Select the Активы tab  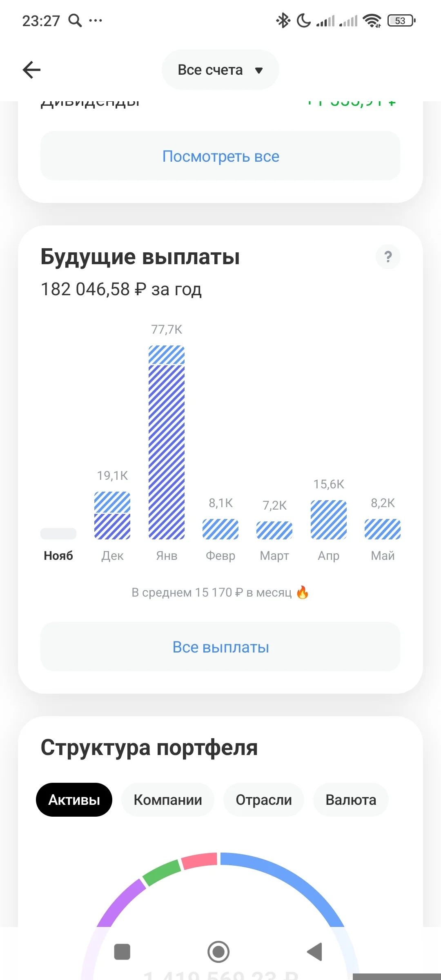click(74, 800)
